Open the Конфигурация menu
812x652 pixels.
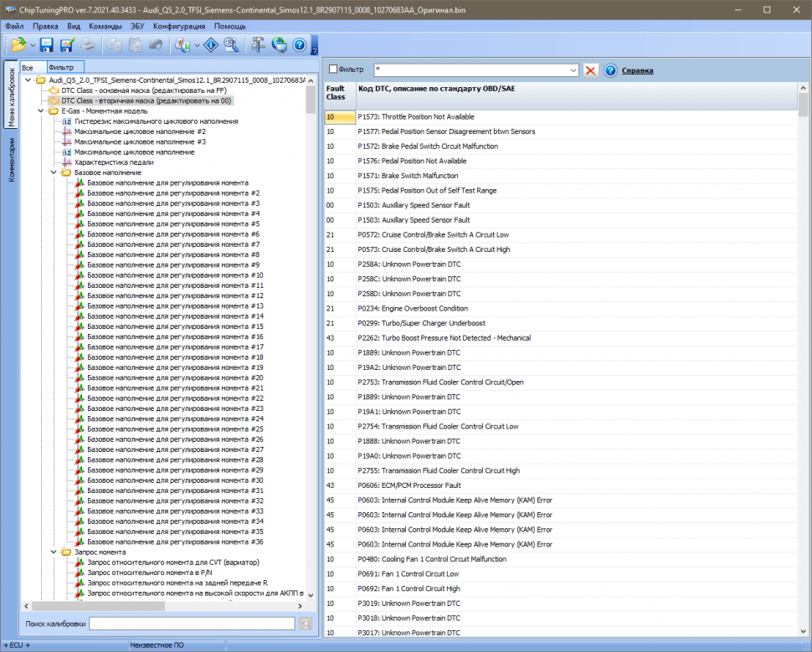point(179,26)
